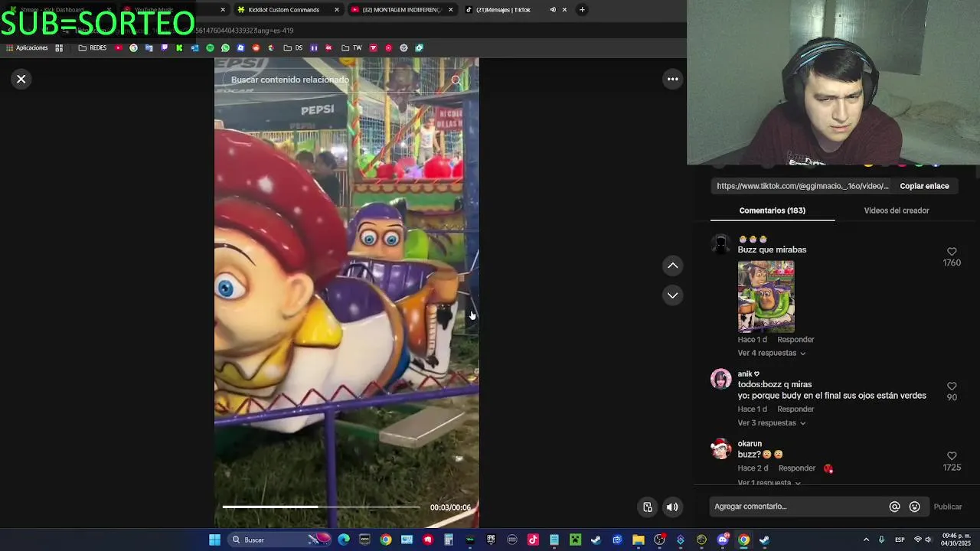Insert a mention with the @ icon
This screenshot has height=551, width=980.
tap(894, 507)
